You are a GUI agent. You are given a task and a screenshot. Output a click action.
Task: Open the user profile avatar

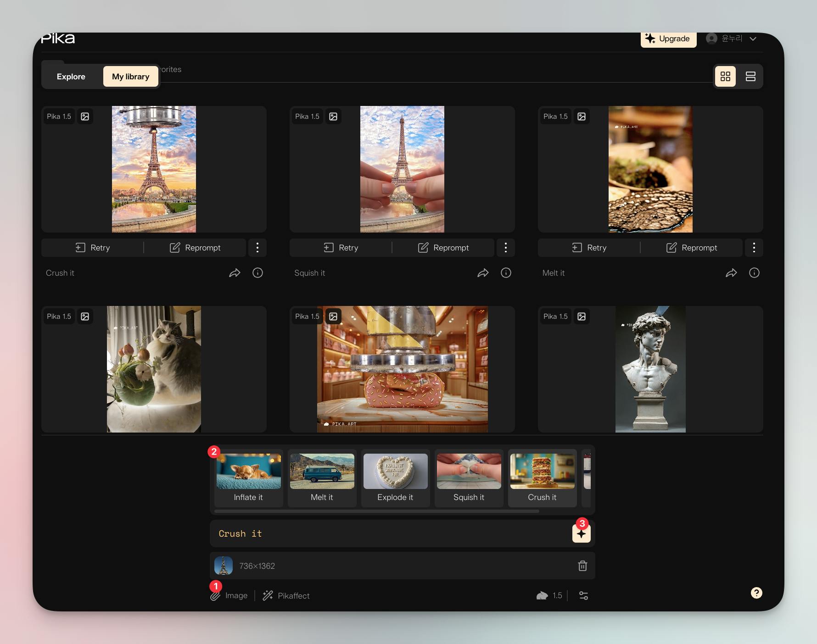(x=711, y=39)
